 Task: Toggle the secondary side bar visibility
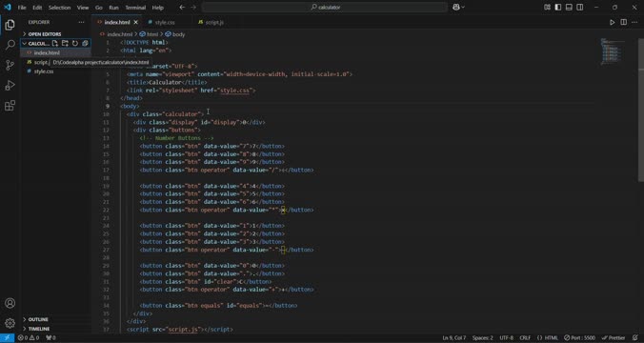(x=580, y=7)
